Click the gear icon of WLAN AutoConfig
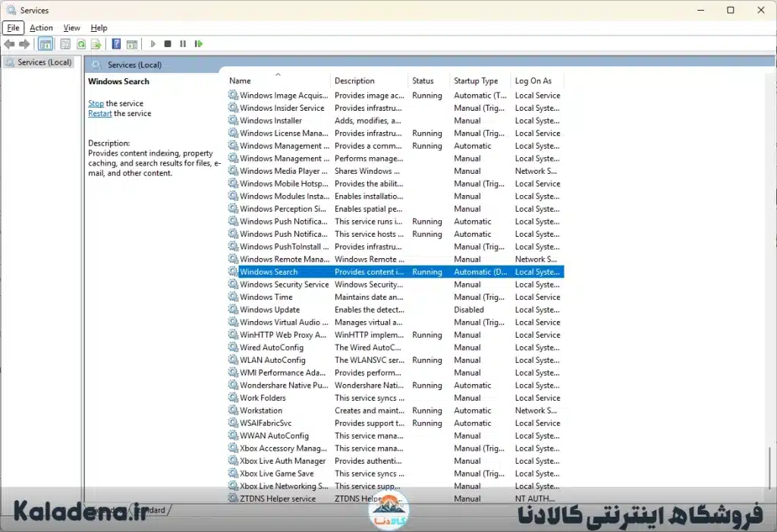Image resolution: width=777 pixels, height=532 pixels. tap(233, 360)
